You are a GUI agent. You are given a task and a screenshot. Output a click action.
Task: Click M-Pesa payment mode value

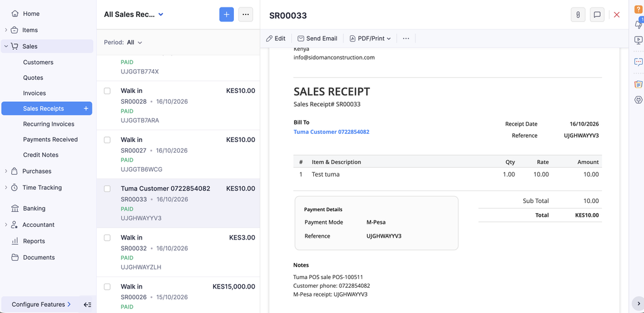(376, 222)
